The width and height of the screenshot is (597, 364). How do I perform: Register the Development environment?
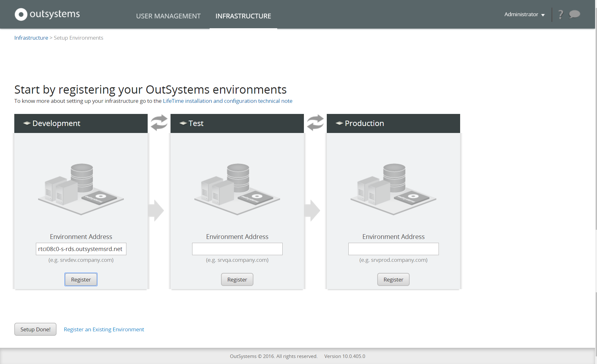point(81,279)
